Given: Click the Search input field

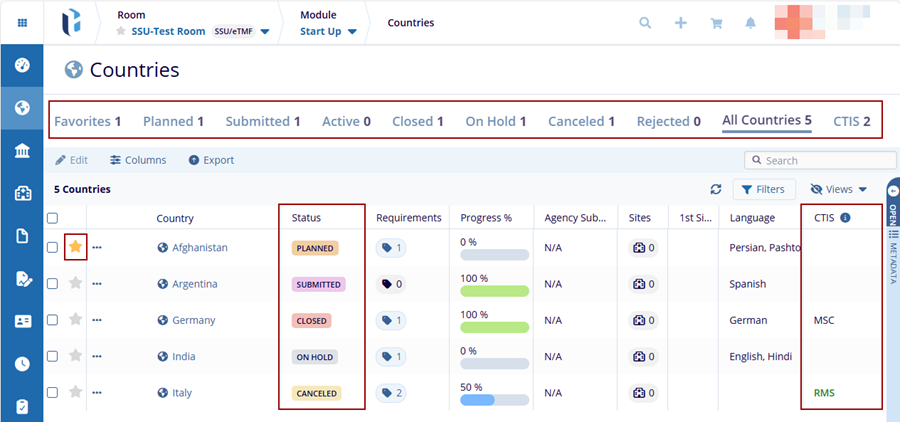Looking at the screenshot, I should (x=820, y=160).
